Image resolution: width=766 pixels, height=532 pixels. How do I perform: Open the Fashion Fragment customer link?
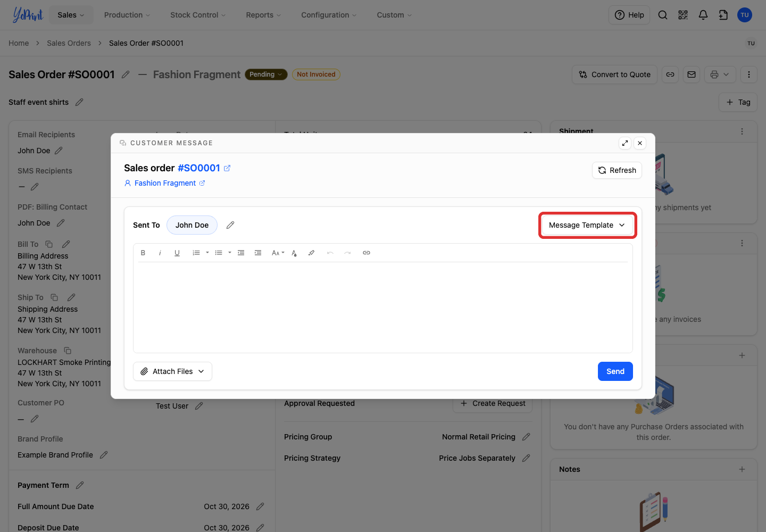pyautogui.click(x=165, y=183)
